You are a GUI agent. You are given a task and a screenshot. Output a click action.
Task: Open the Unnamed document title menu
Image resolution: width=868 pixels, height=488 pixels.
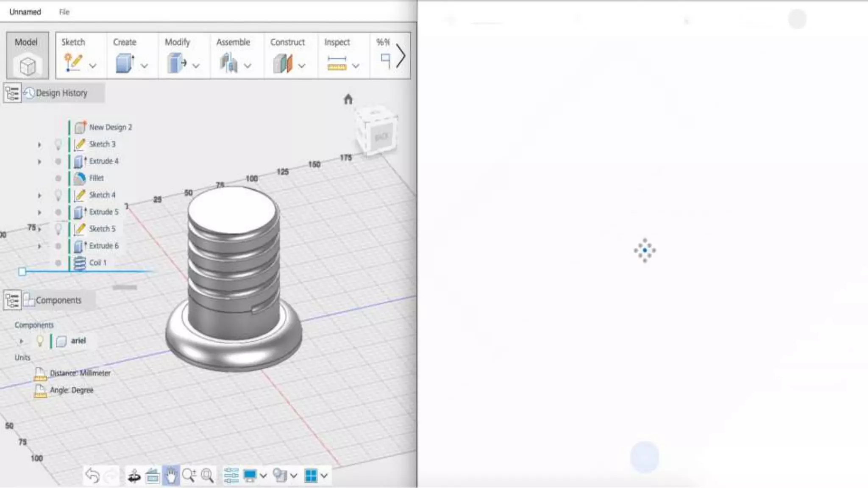pos(25,12)
